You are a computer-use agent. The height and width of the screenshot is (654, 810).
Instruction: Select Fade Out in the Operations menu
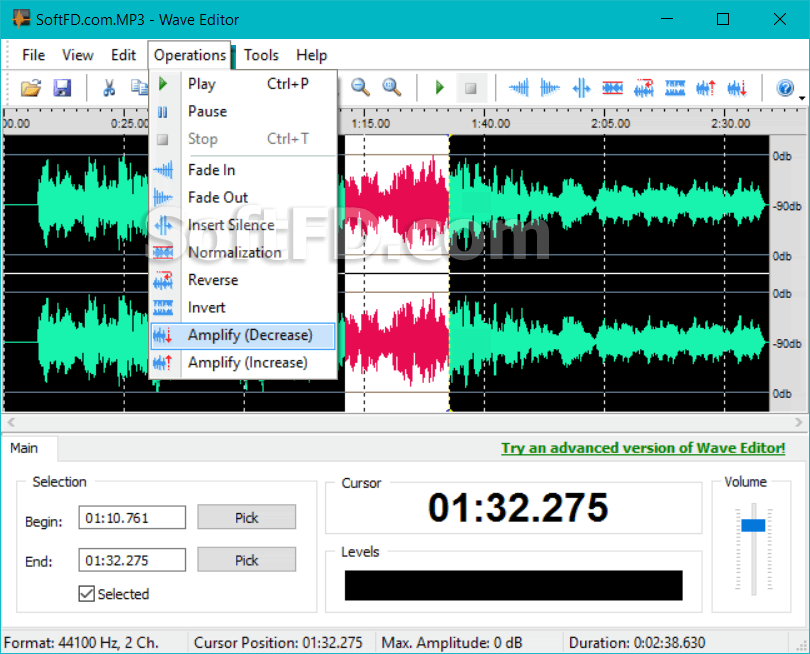[243, 197]
